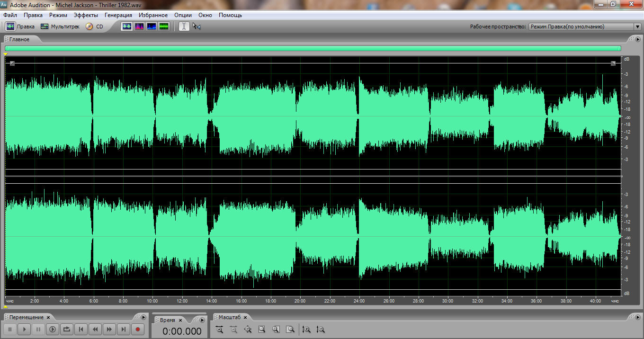
Task: Open Главное panel options arrow
Action: pyautogui.click(x=638, y=39)
